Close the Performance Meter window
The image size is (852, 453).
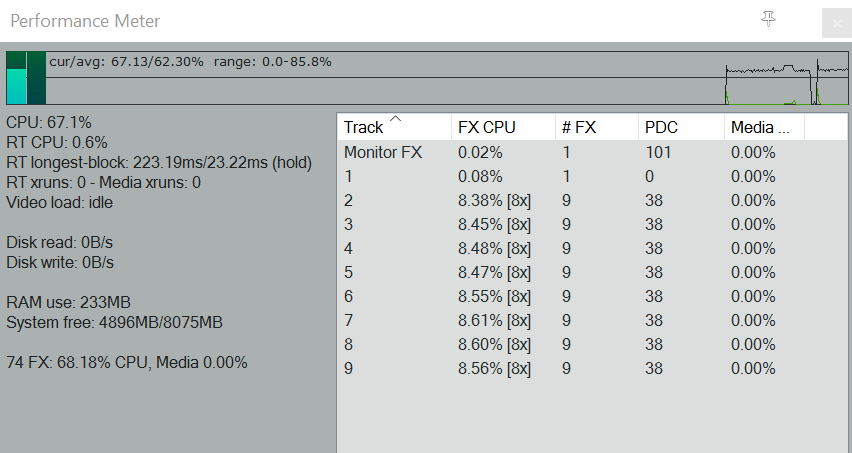click(x=834, y=23)
